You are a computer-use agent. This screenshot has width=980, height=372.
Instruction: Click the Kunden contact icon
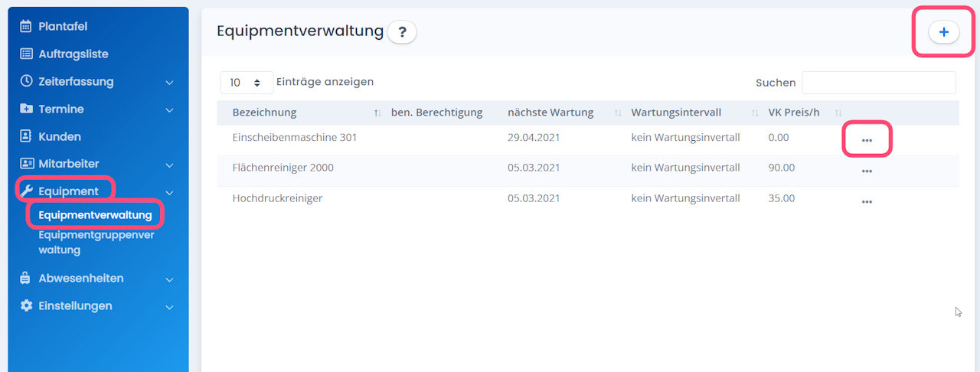click(x=26, y=136)
